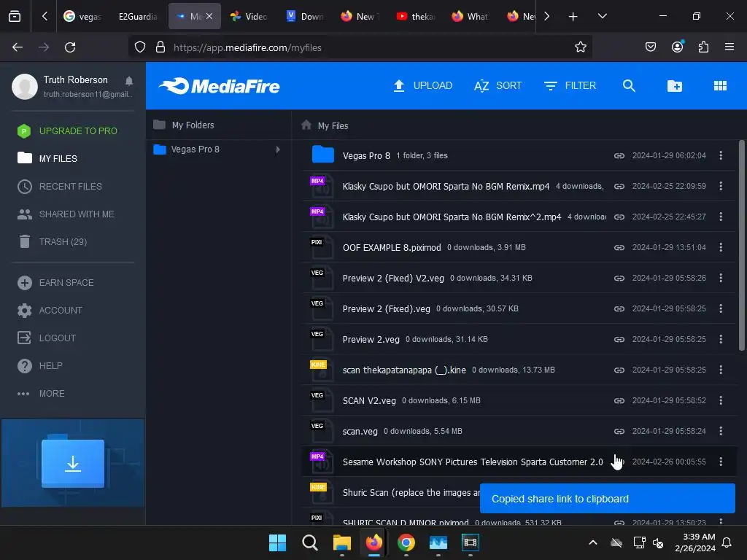Open the UPLOAD button
Image resolution: width=747 pixels, height=560 pixels.
(x=422, y=86)
